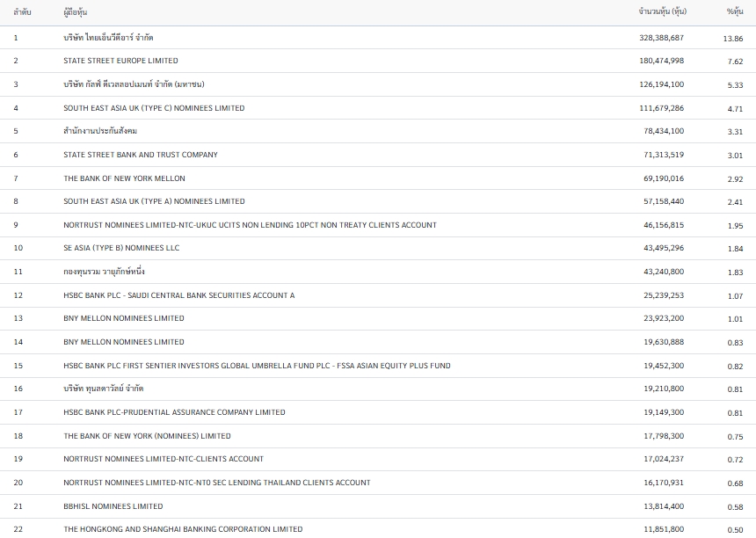Select HSBC BANK PLC-PRUDENTIAL ASSURANCE COMPANY row
Image resolution: width=756 pixels, height=538 pixels.
(378, 412)
